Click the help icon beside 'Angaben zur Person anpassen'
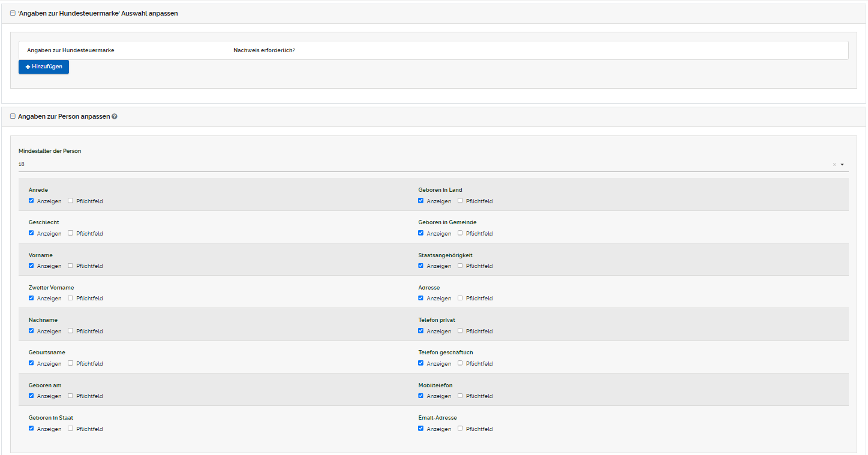The width and height of the screenshot is (868, 455). [x=115, y=117]
